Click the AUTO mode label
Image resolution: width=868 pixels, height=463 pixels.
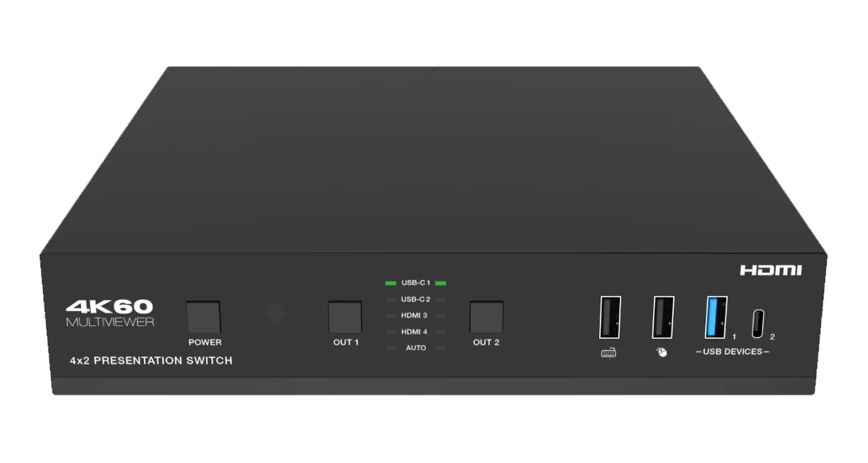(x=416, y=348)
